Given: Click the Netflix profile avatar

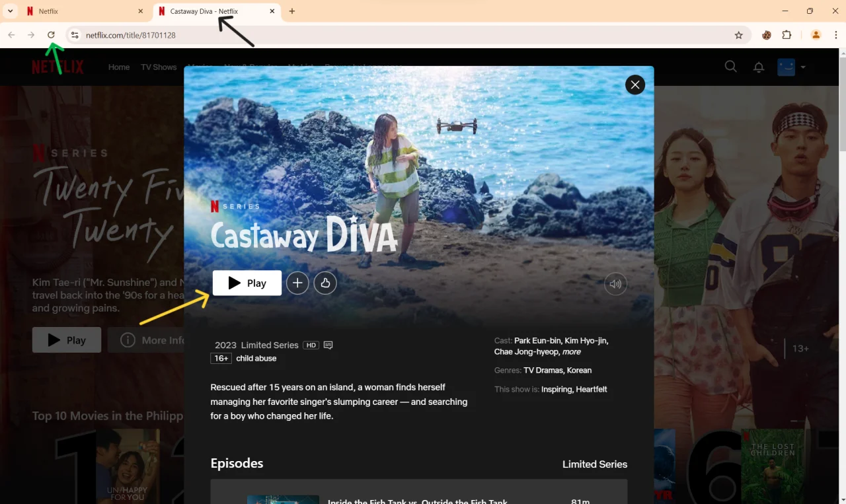Looking at the screenshot, I should (x=786, y=67).
